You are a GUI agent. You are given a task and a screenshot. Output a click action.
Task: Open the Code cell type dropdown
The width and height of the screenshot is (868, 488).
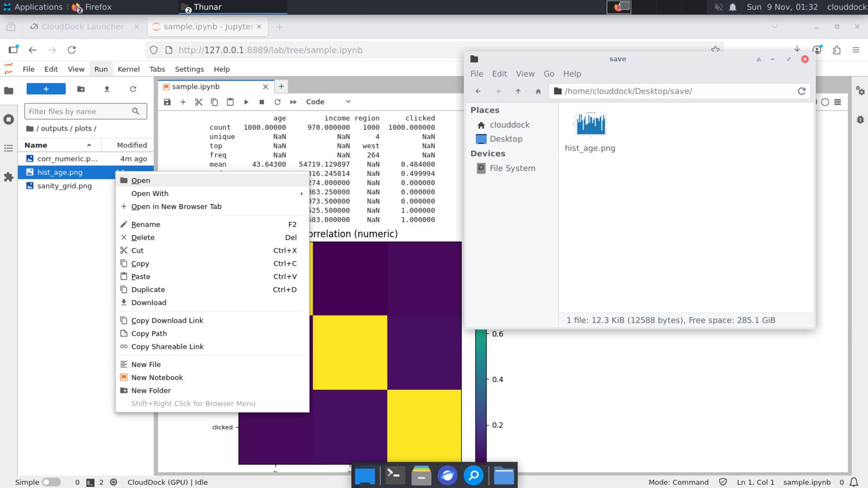[x=328, y=102]
